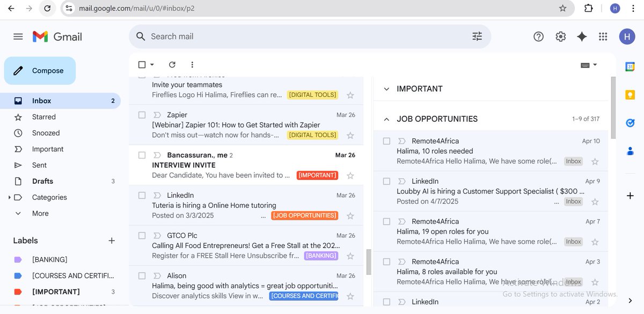This screenshot has width=644, height=314.
Task: Select the LinkedIn Tuteria email checkbox
Action: (142, 195)
